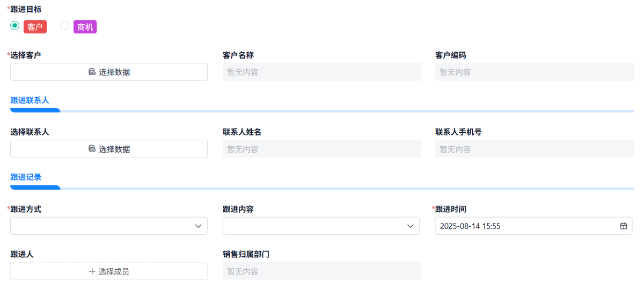
Task: Expand the 跟进内容 dropdown
Action: click(314, 226)
